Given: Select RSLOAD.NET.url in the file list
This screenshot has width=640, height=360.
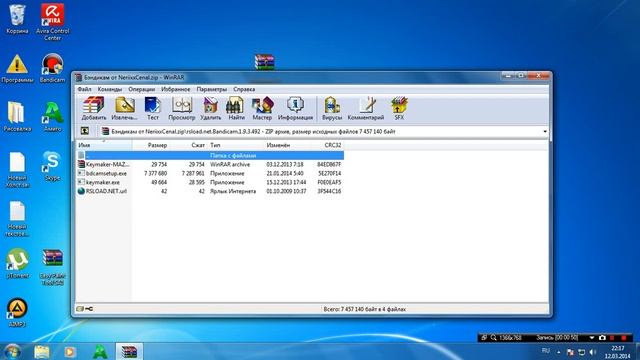Looking at the screenshot, I should coord(210,191).
